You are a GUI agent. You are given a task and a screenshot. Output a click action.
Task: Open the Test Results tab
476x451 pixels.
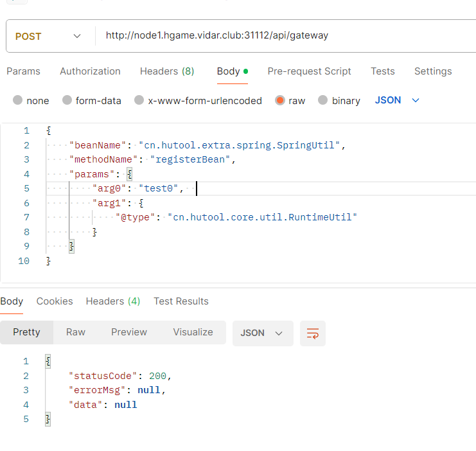click(x=181, y=301)
